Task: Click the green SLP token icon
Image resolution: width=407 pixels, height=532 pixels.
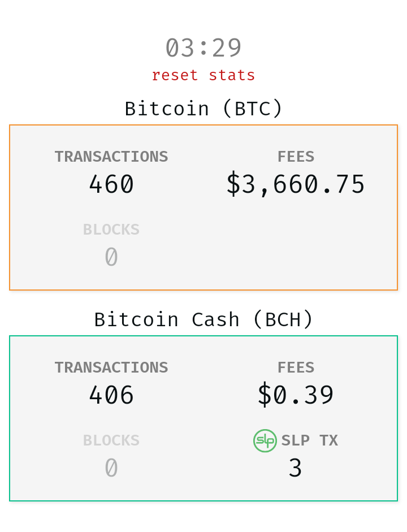Action: click(265, 440)
